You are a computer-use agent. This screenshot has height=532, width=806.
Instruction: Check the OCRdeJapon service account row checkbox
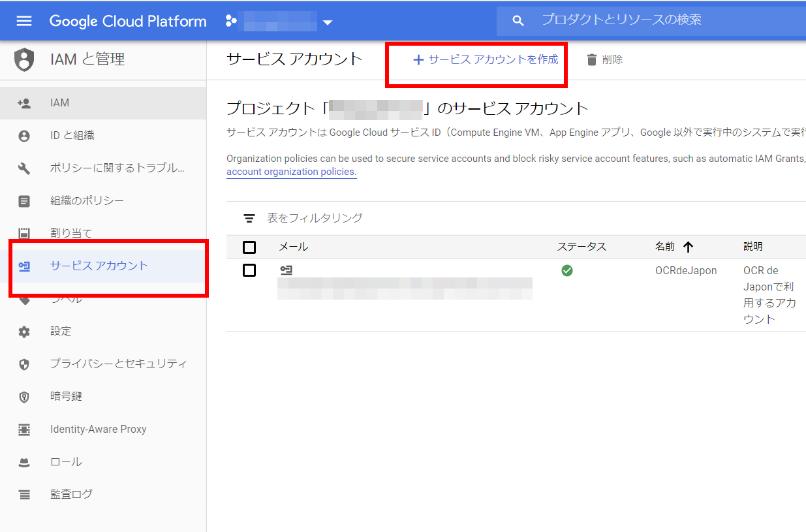[249, 270]
